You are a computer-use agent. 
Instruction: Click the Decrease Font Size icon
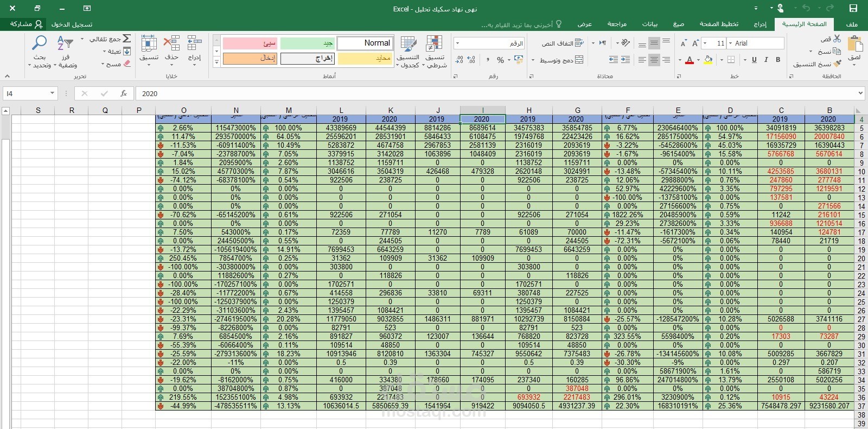point(683,43)
